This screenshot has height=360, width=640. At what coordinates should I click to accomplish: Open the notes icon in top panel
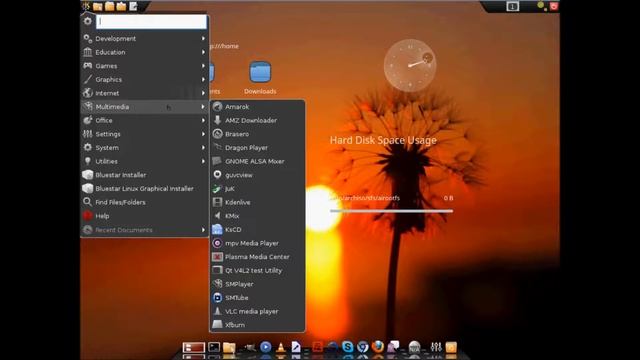pos(133,6)
